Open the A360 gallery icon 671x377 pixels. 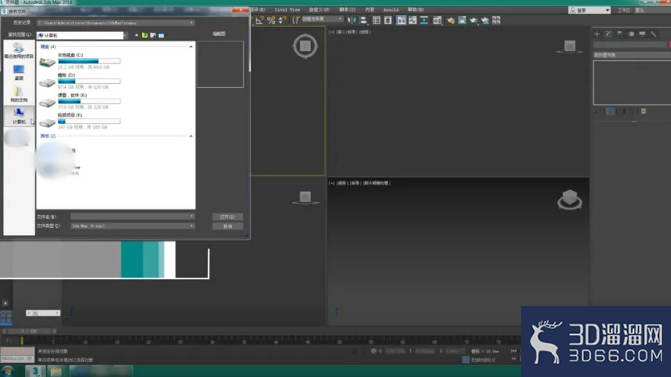pyautogui.click(x=496, y=20)
